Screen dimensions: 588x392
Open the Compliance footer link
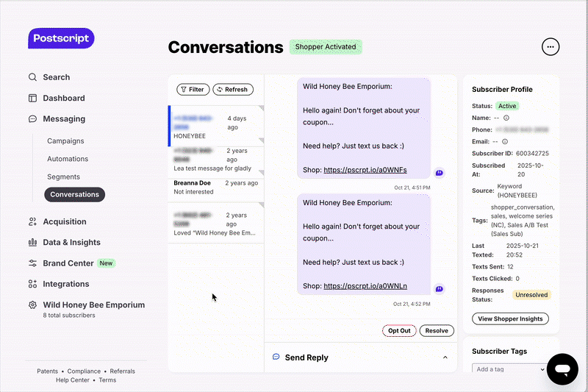click(84, 371)
